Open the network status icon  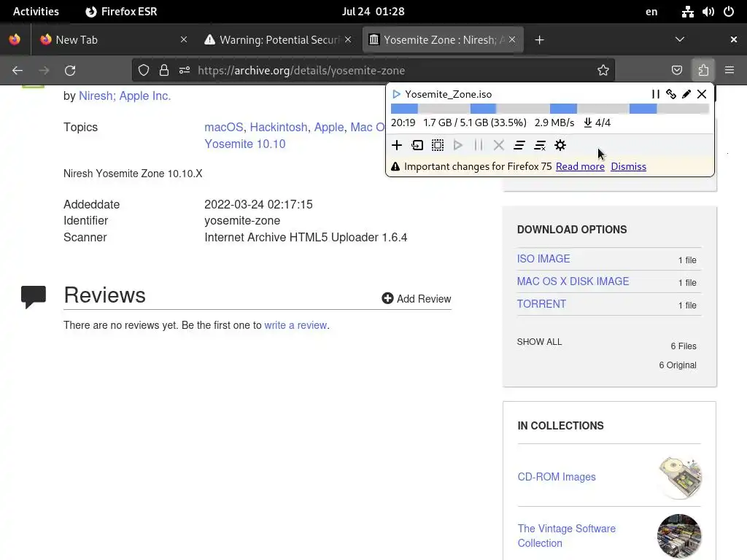tap(687, 12)
